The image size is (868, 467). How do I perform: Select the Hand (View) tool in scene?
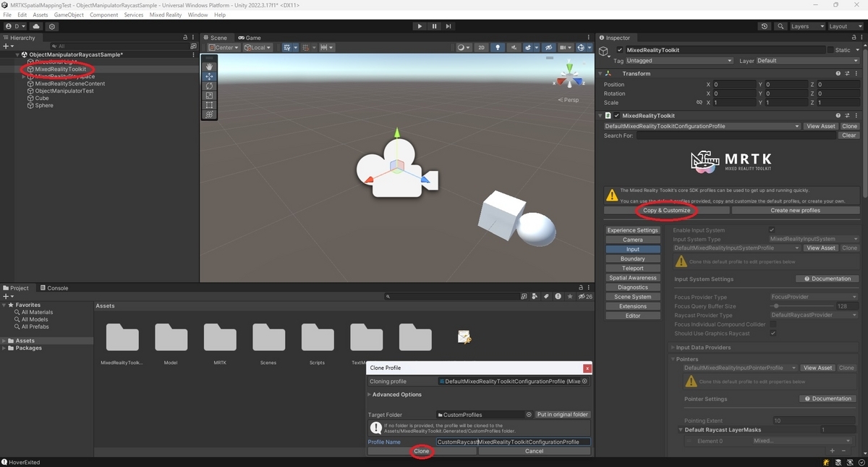pos(210,67)
